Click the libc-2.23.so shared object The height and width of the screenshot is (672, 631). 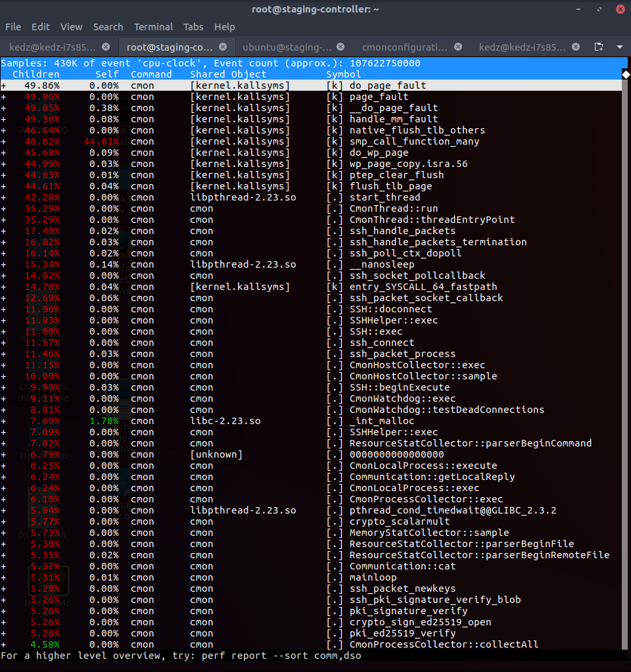pyautogui.click(x=225, y=421)
